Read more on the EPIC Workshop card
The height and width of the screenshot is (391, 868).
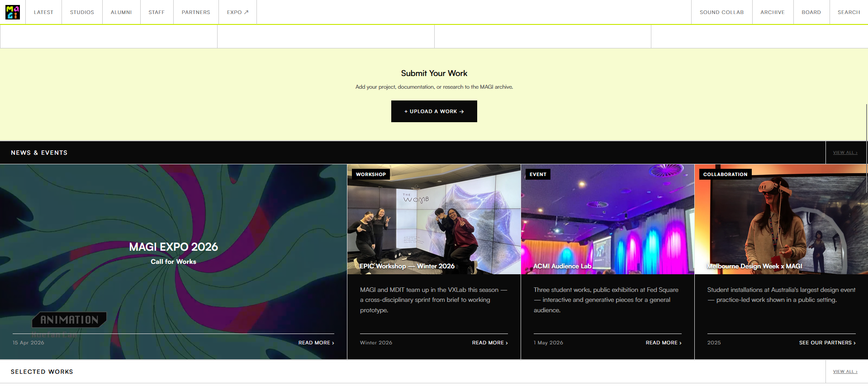[490, 343]
